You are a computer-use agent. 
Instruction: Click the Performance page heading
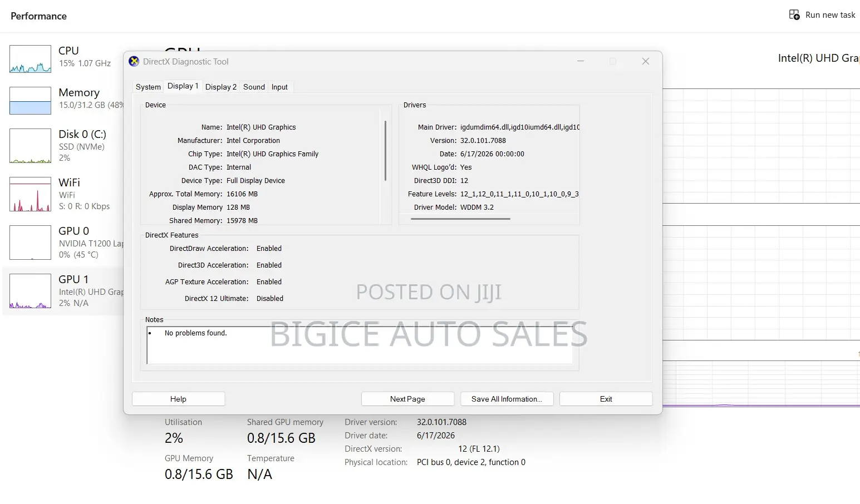coord(38,16)
